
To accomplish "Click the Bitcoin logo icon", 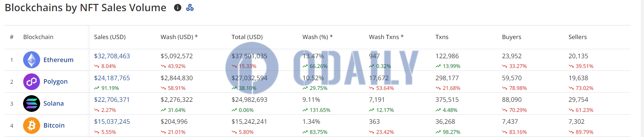I will click(x=31, y=125).
